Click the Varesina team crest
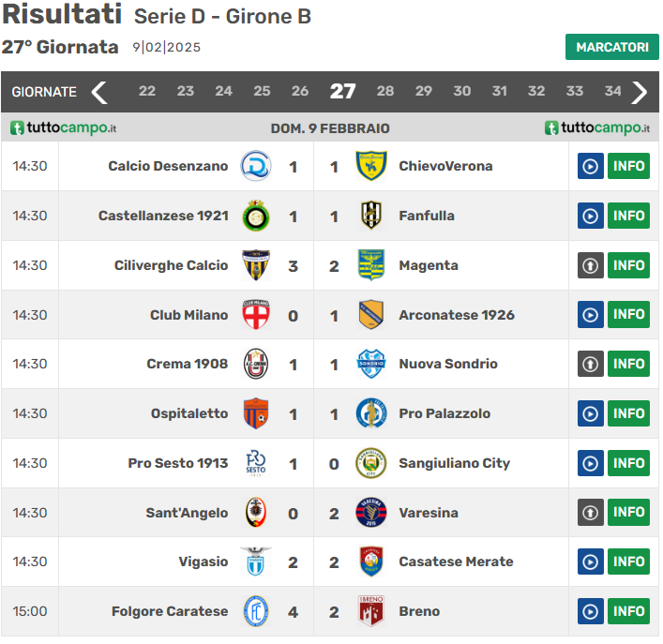The width and height of the screenshot is (663, 644). 371,513
